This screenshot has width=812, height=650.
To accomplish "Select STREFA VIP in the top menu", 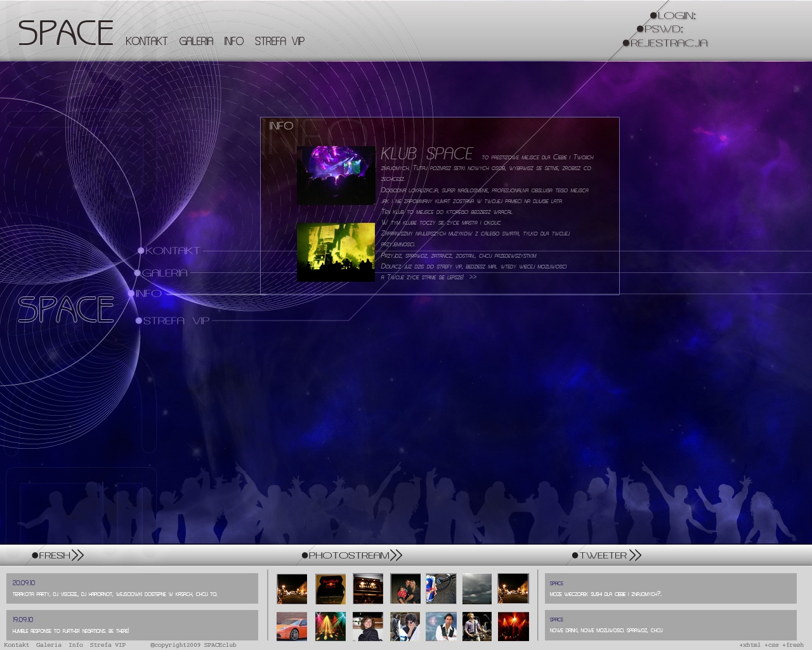I will coord(280,41).
